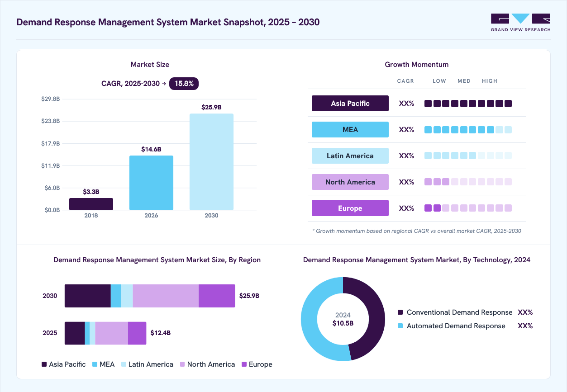The width and height of the screenshot is (567, 392).
Task: Click Latin America momentum indicator squares
Action: tap(468, 156)
